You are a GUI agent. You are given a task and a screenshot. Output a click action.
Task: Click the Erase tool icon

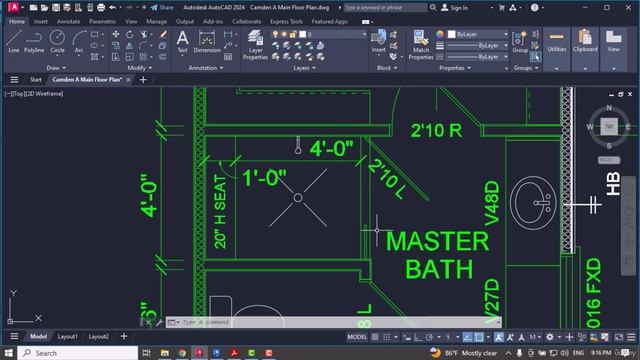(163, 34)
